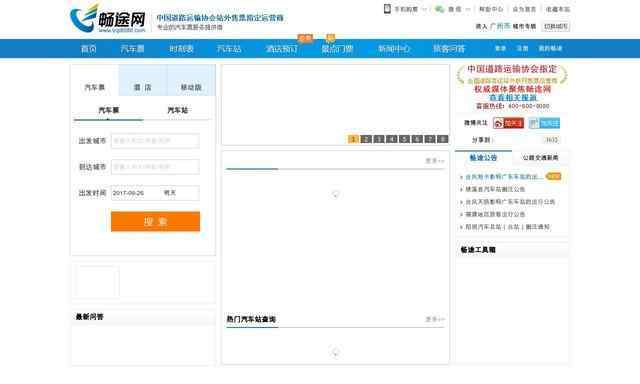The image size is (640, 384).
Task: Click 更多 link beside 热门汽车站查询
Action: (435, 319)
